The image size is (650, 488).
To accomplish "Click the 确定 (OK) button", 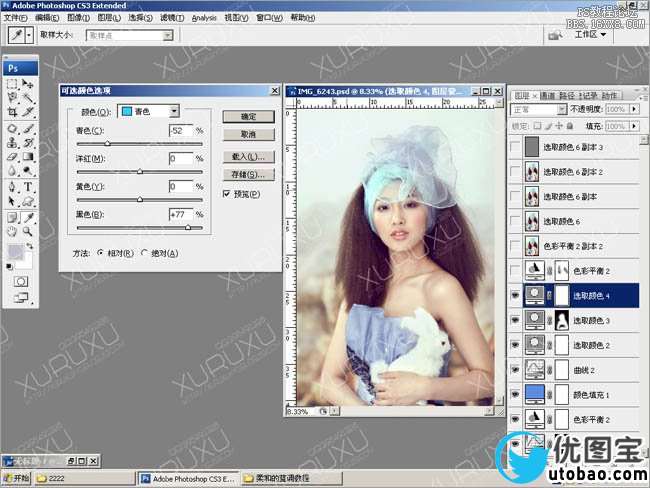I will tap(248, 117).
